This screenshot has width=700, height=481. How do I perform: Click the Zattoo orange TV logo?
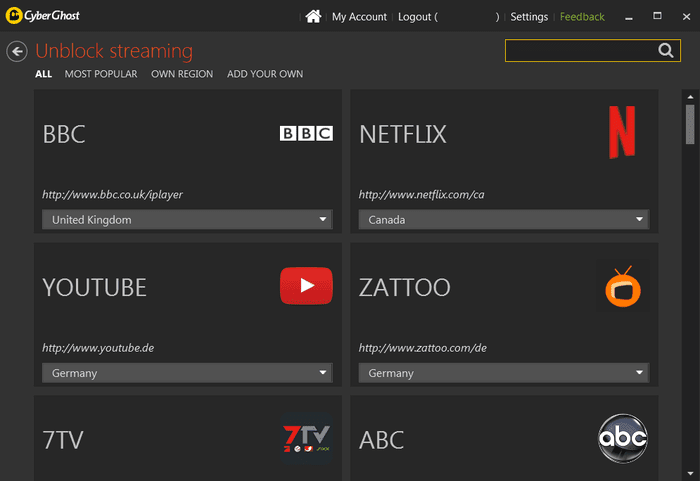[623, 286]
